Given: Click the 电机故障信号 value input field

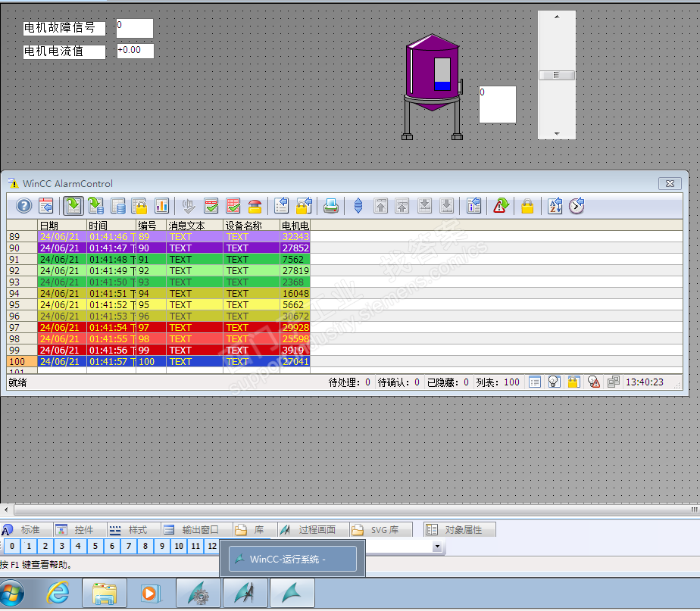Looking at the screenshot, I should click(x=135, y=28).
